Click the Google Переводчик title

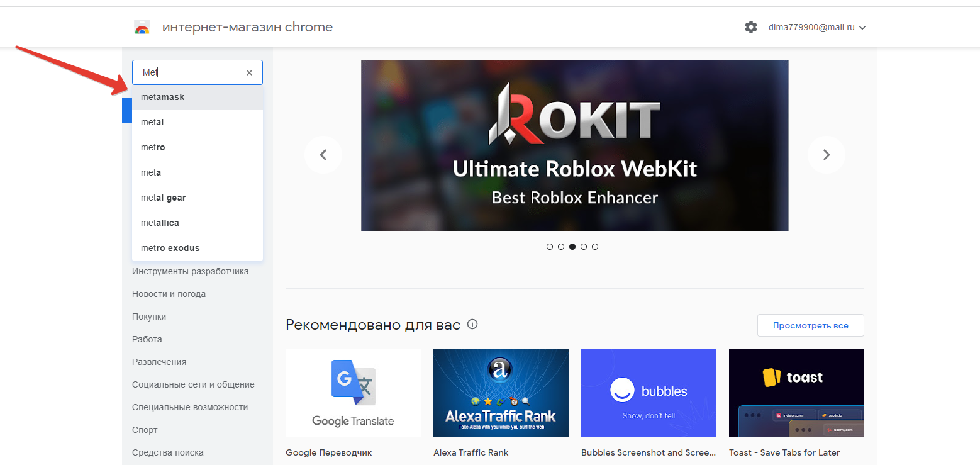(329, 452)
